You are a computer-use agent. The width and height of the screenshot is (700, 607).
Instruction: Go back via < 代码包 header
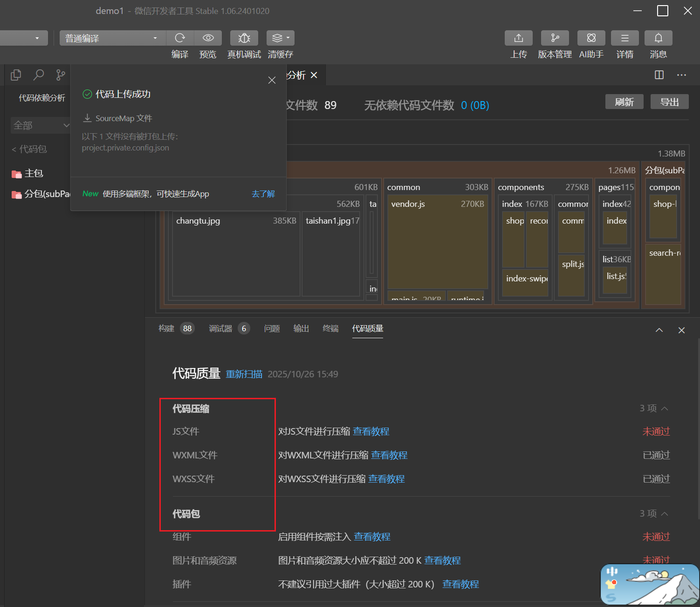point(29,149)
